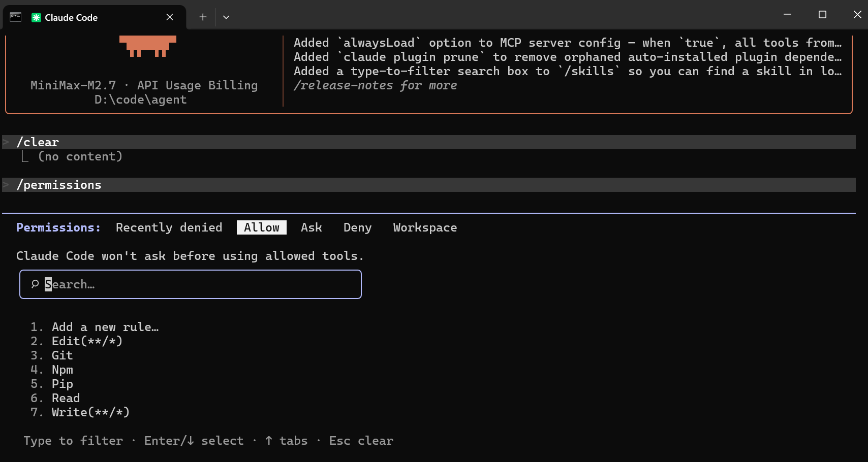This screenshot has width=868, height=462.
Task: Select the Claude Code terminal tab
Action: click(95, 17)
